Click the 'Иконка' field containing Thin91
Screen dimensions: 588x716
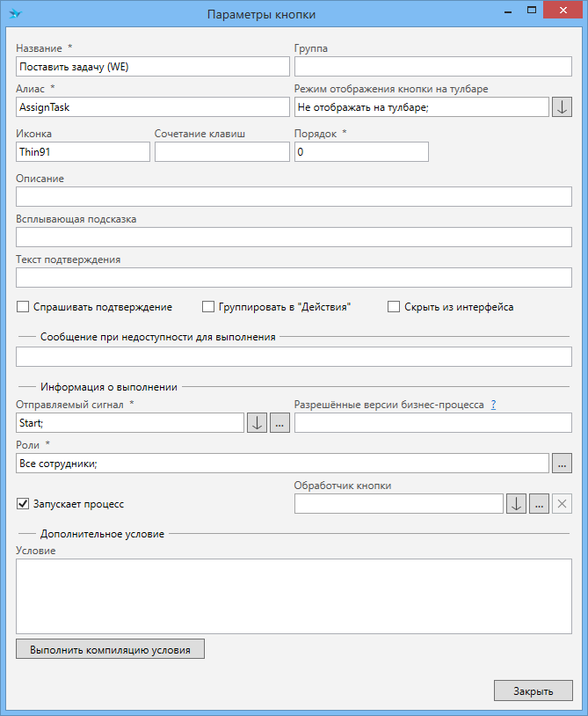pyautogui.click(x=83, y=152)
